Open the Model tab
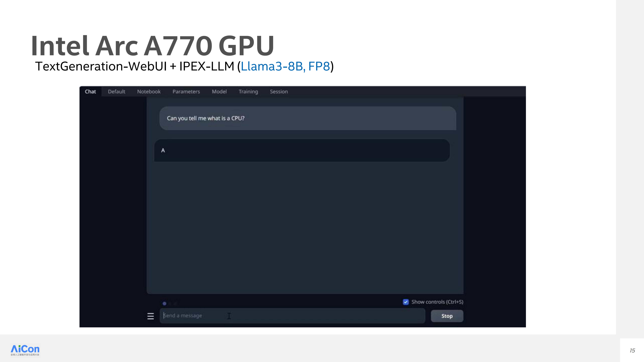Image resolution: width=644 pixels, height=362 pixels. coord(219,92)
